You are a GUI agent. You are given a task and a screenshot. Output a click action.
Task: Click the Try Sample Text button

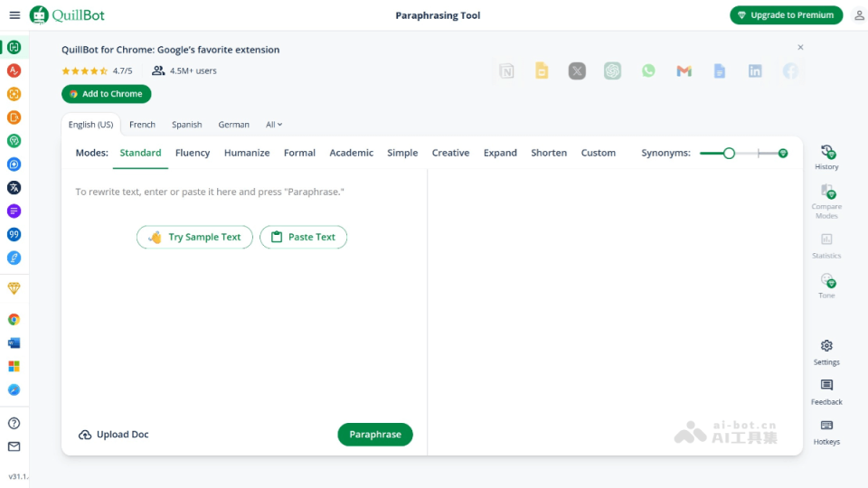tap(194, 237)
